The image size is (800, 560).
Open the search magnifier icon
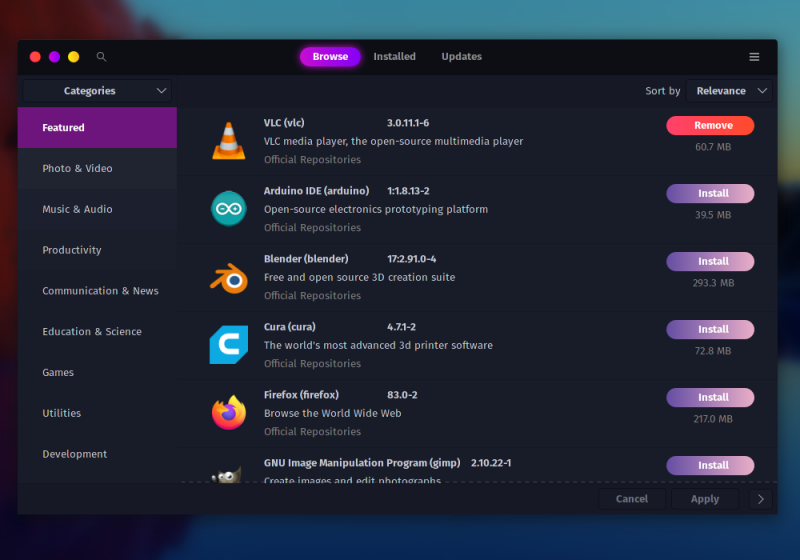(x=102, y=57)
